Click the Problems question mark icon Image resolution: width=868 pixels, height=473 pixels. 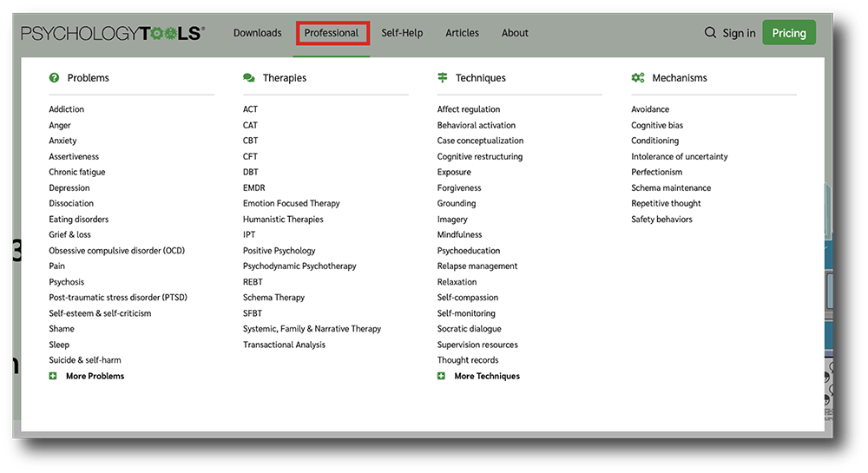[54, 78]
